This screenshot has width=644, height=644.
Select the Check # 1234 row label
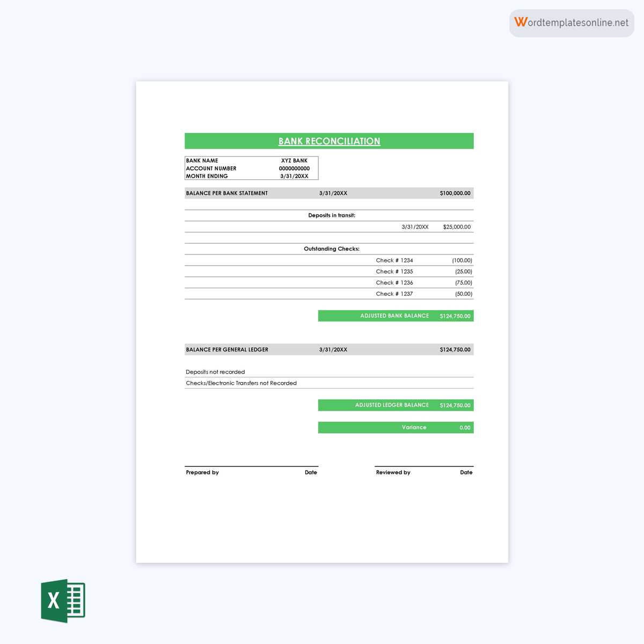tap(394, 260)
